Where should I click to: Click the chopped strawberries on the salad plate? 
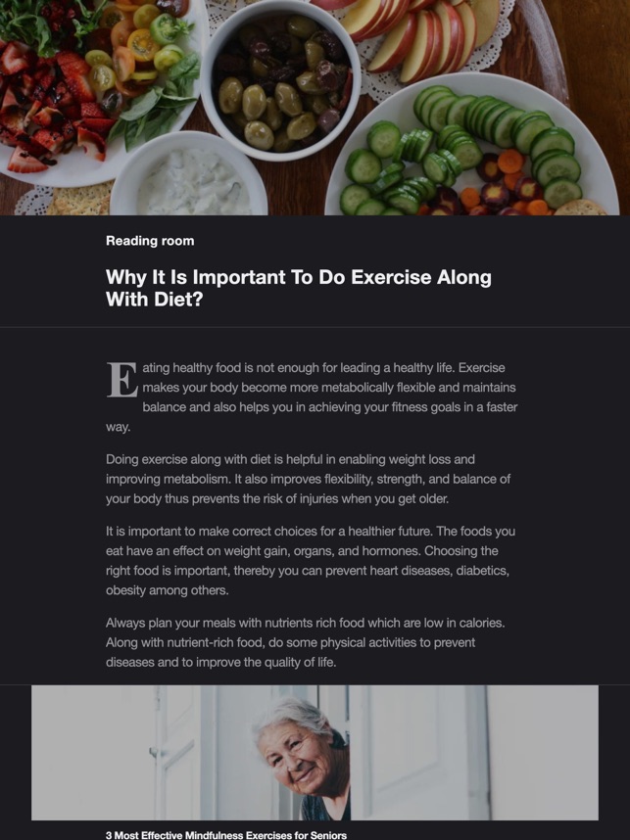coord(46,102)
